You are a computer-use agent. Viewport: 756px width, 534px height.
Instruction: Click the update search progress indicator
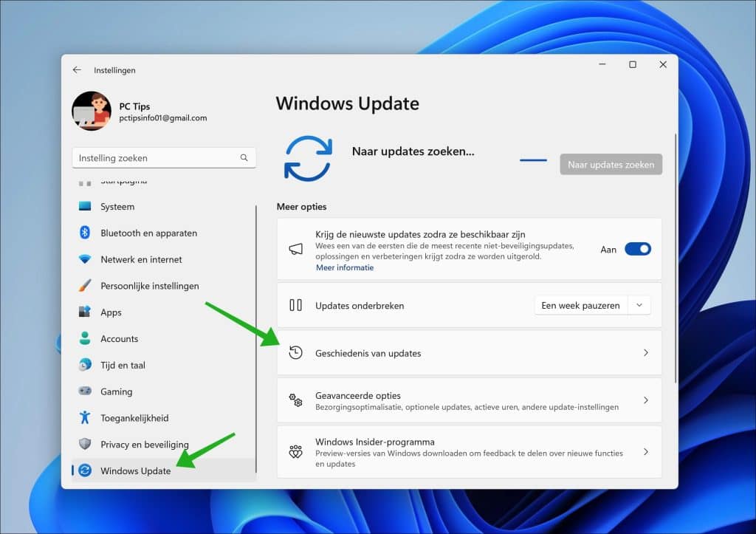click(x=533, y=160)
